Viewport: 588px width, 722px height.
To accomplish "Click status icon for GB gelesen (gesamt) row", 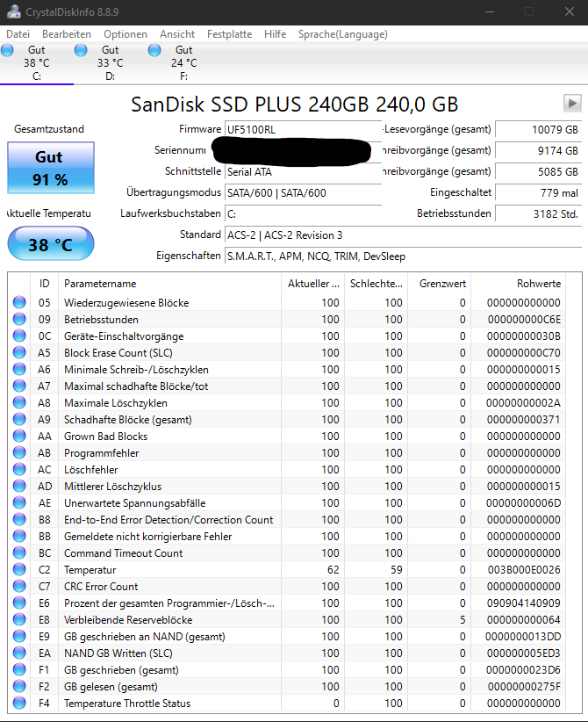I will point(19,687).
